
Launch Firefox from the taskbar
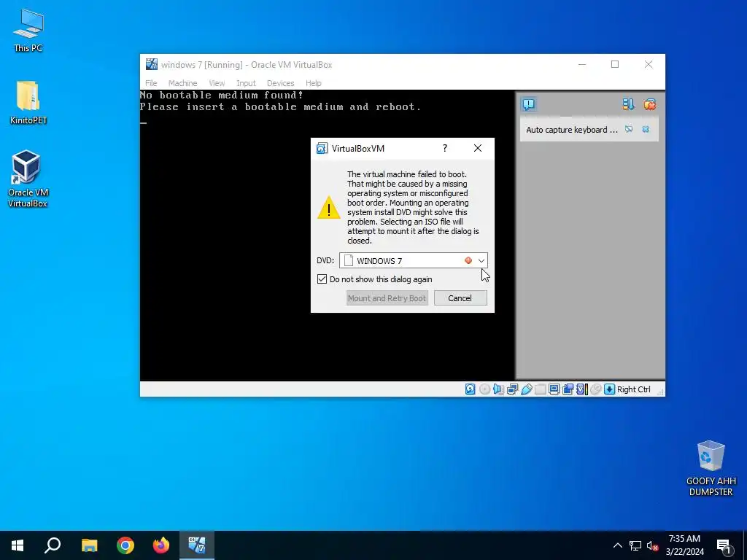(x=161, y=545)
